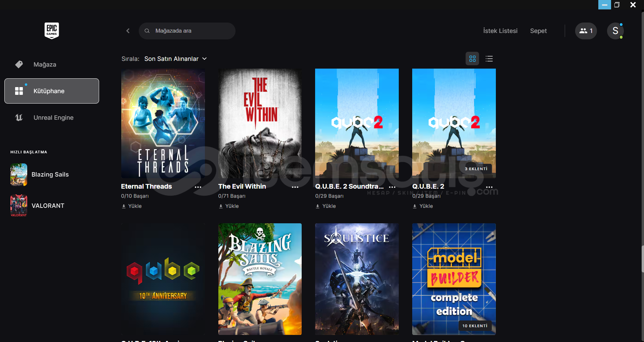
Task: Open the Sepet cart
Action: tap(538, 31)
